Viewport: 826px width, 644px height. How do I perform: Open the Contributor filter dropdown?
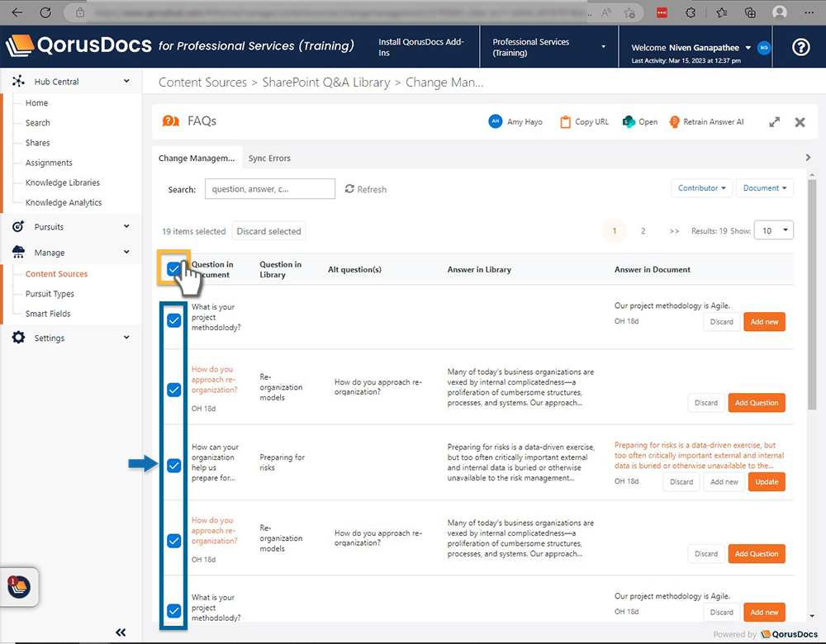click(x=701, y=188)
